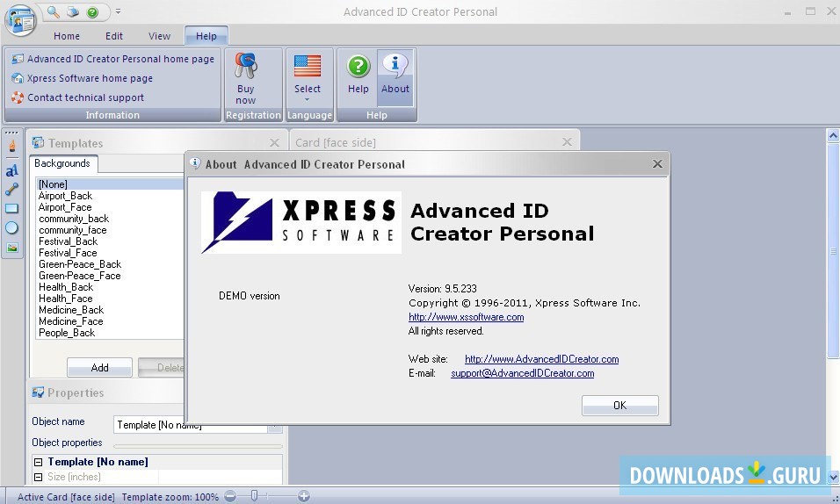Image resolution: width=840 pixels, height=504 pixels.
Task: Open http://www.AdvancedIDCreator.com web site link
Action: [541, 359]
